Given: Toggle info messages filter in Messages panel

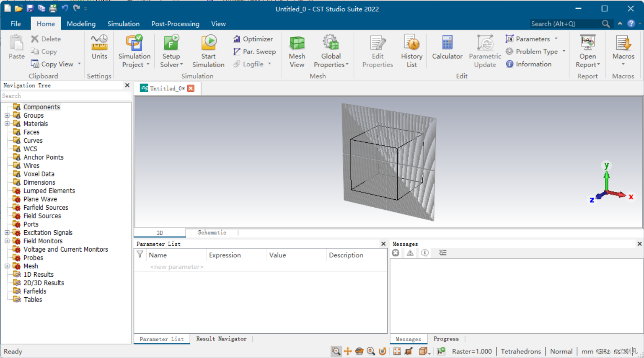Looking at the screenshot, I should 424,253.
